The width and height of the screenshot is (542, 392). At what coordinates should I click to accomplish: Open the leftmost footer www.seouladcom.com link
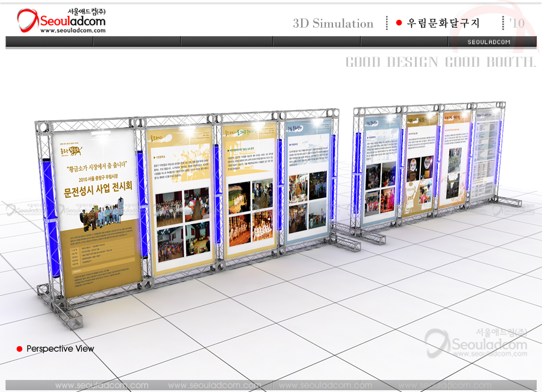(101, 385)
